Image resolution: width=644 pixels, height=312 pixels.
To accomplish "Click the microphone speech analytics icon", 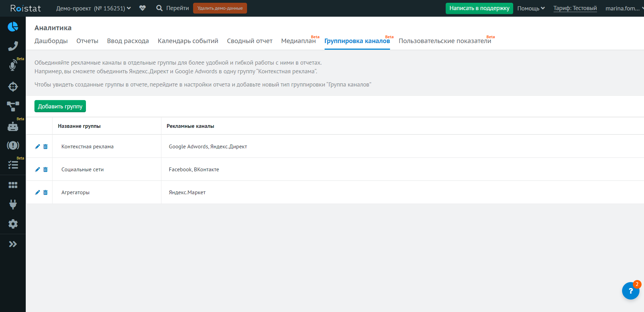I will tap(13, 65).
